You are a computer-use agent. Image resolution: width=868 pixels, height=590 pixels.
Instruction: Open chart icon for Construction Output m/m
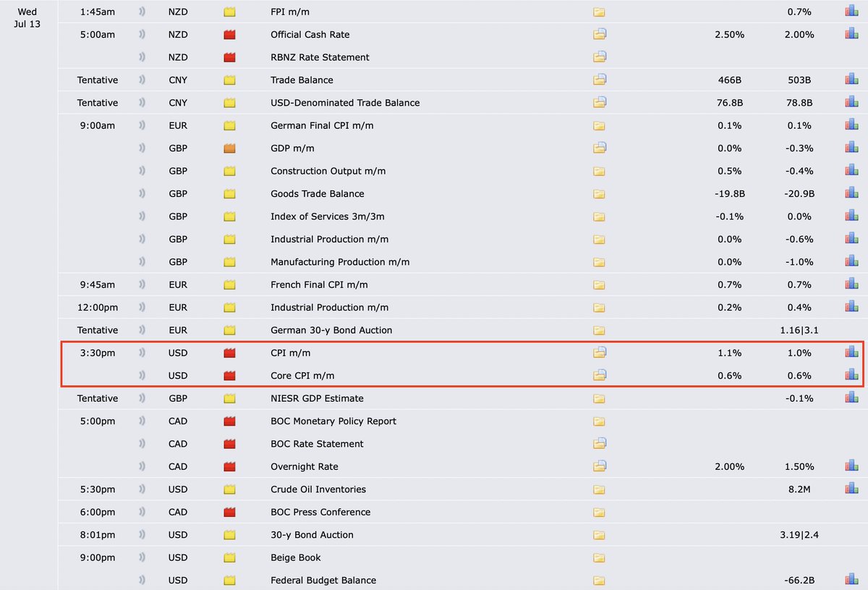click(x=851, y=171)
